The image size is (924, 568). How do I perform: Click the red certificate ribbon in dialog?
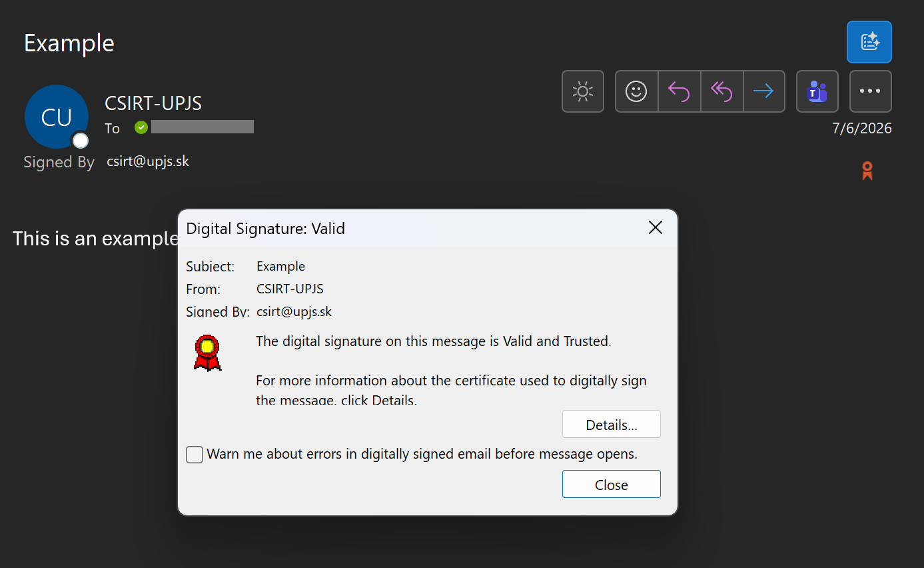pyautogui.click(x=207, y=353)
